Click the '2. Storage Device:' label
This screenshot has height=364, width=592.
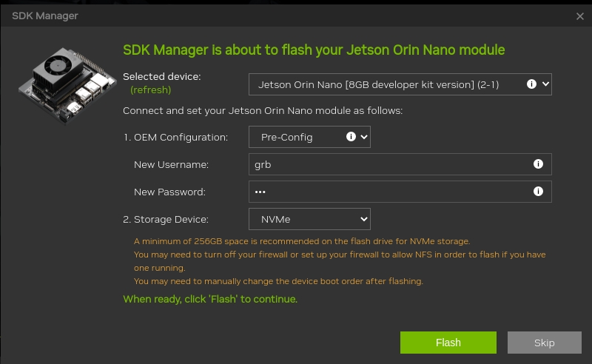click(x=166, y=220)
